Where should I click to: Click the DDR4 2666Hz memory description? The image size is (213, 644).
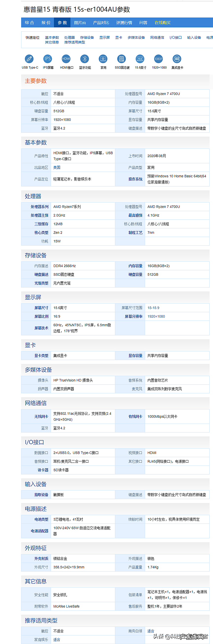(x=65, y=266)
